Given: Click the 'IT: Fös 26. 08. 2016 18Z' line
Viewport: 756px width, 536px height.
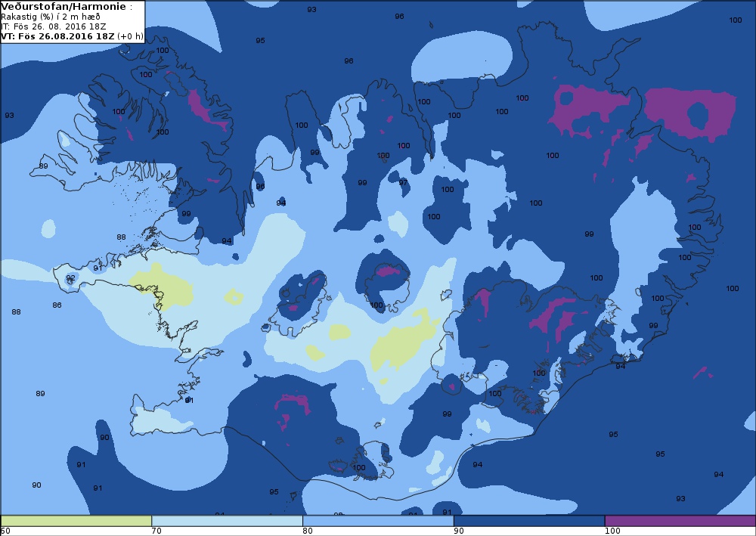Looking at the screenshot, I should point(54,26).
